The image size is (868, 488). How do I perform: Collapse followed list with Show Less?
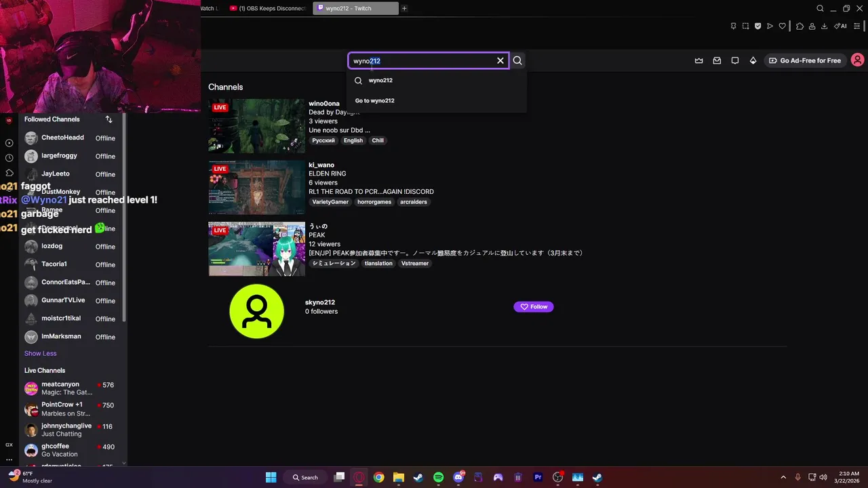[41, 353]
